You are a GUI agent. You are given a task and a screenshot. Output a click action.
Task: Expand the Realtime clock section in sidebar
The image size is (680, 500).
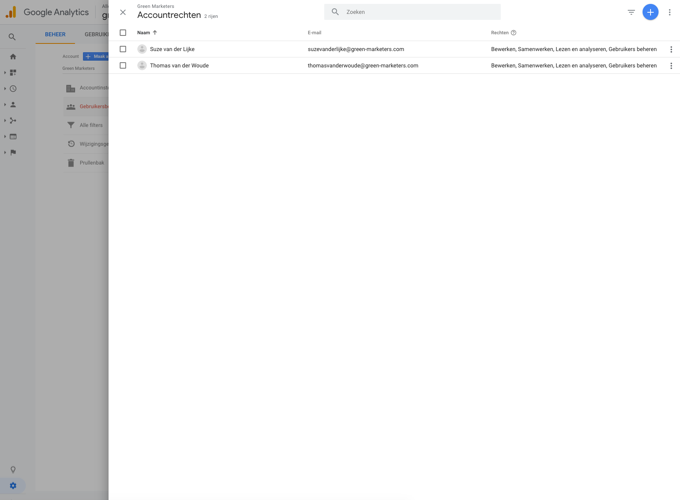pos(13,88)
